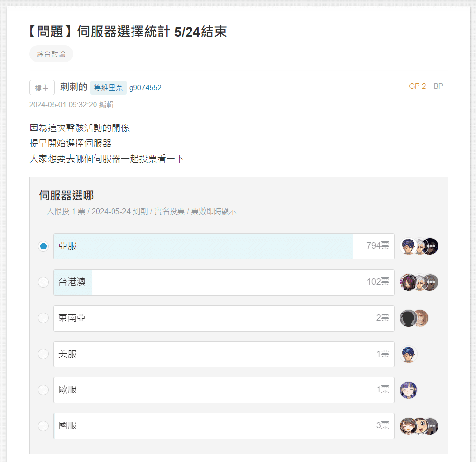Click the dark silhouette avatar beside 東南亞
This screenshot has width=476, height=462.
(408, 318)
